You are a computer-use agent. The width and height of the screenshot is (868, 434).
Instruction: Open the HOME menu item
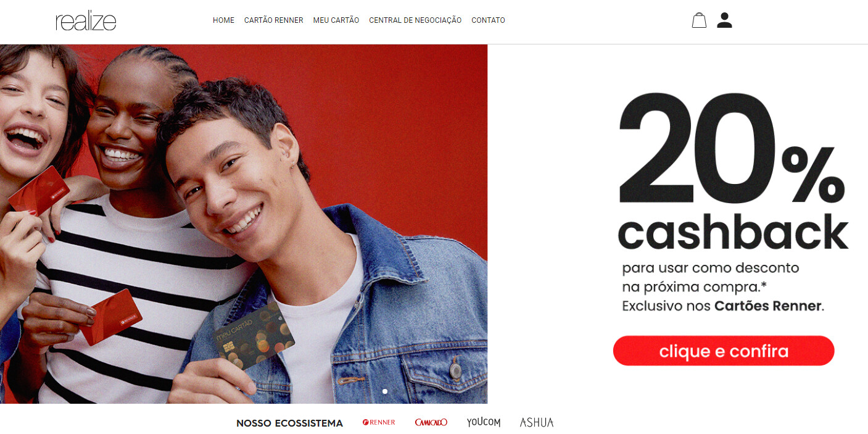click(x=223, y=20)
